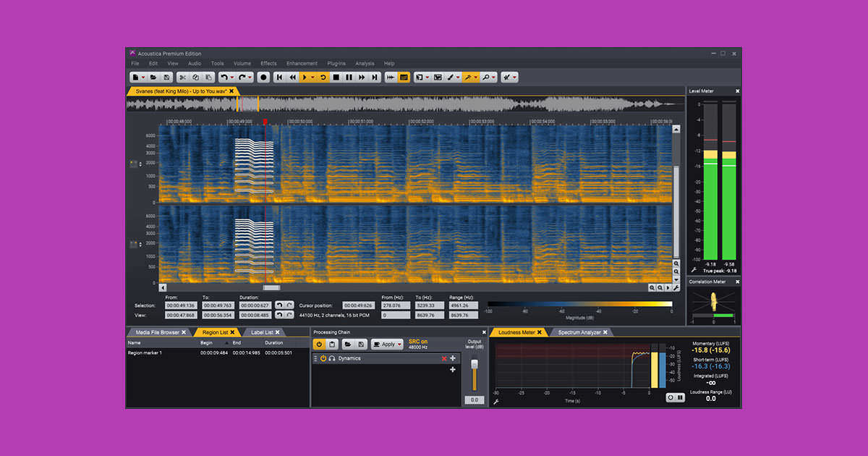Click the Stop transport button
868x456 pixels.
(x=336, y=77)
